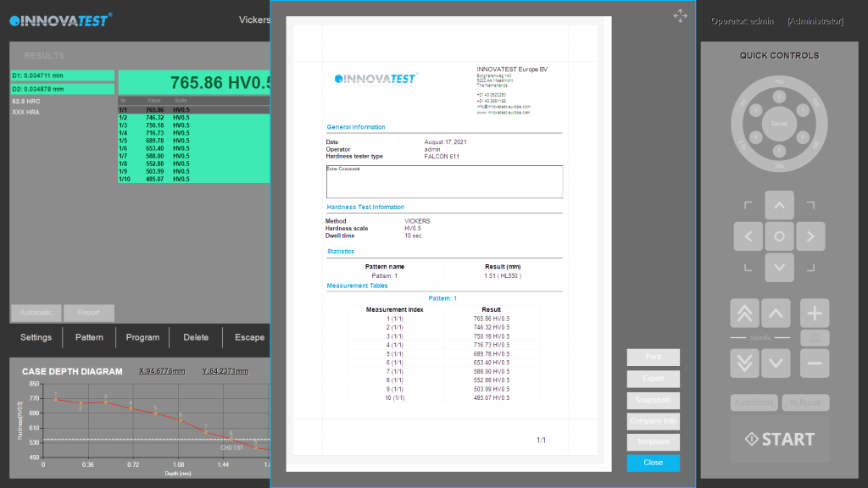Print the report
The width and height of the screenshot is (868, 488).
point(654,358)
